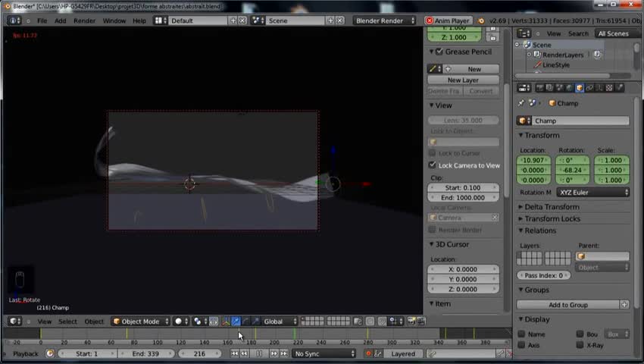Open the Object Mode dropdown
The width and height of the screenshot is (644, 364).
(x=140, y=322)
